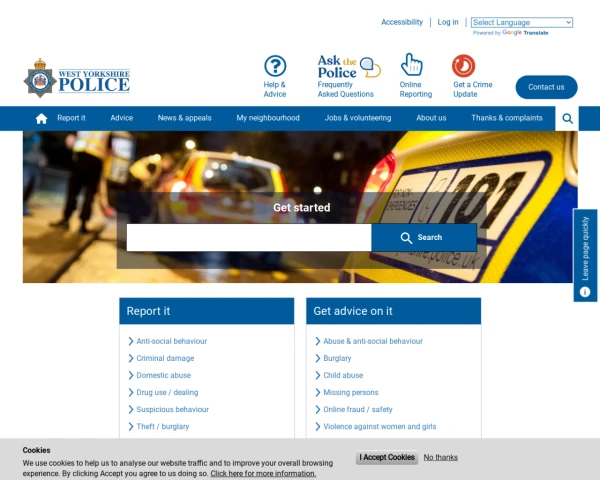The height and width of the screenshot is (480, 600).
Task: Open News & appeals menu item
Action: pyautogui.click(x=184, y=118)
